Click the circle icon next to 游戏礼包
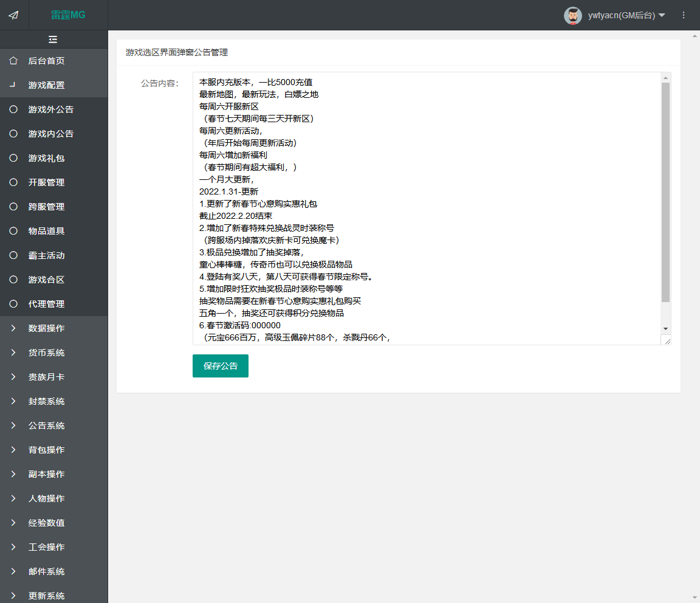 13,157
